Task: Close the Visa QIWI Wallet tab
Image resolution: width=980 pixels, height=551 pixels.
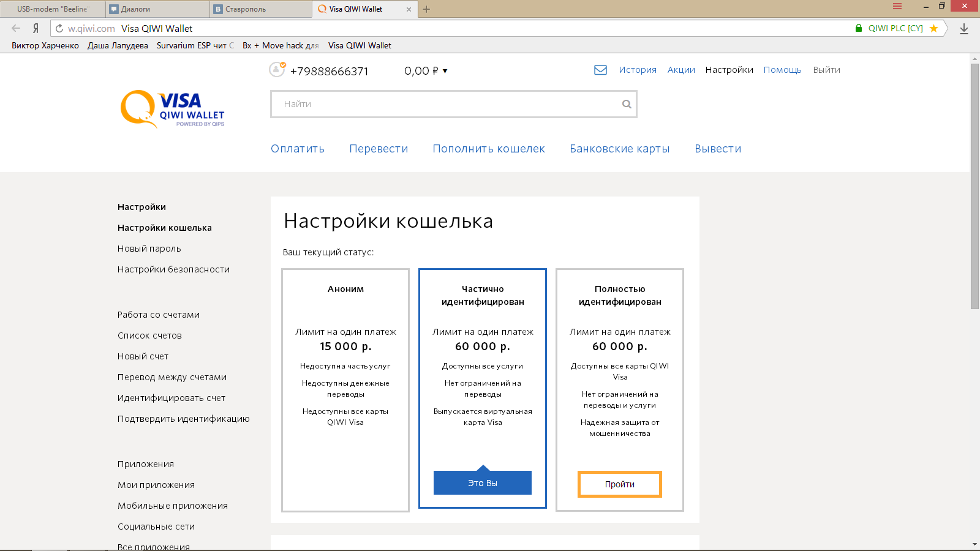Action: 409,9
